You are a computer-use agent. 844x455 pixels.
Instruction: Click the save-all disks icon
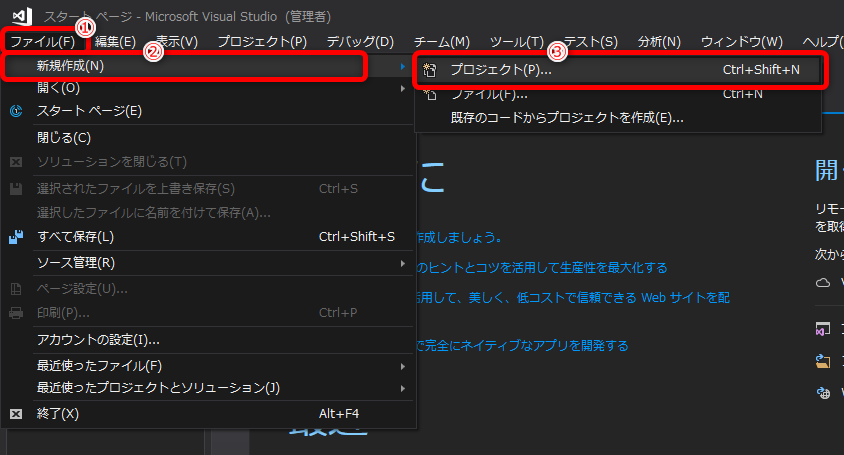coord(16,237)
